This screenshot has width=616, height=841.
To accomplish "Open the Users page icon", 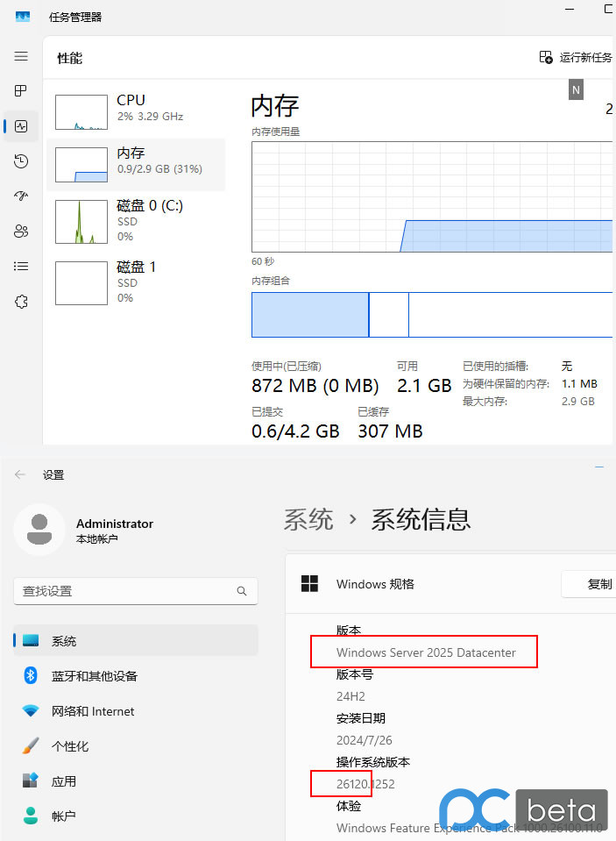I will [x=21, y=232].
